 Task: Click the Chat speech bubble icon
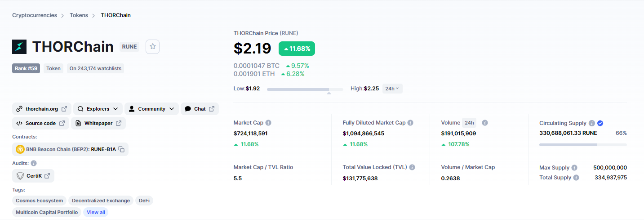pos(188,109)
